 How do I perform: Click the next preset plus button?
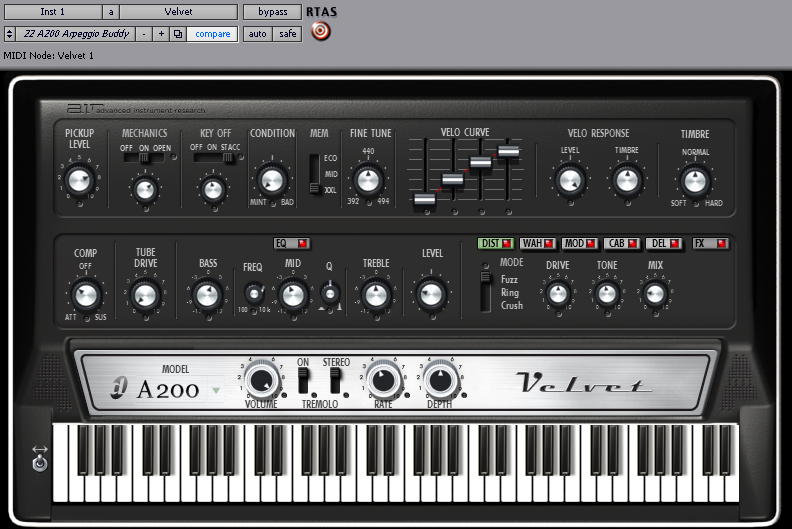(161, 34)
